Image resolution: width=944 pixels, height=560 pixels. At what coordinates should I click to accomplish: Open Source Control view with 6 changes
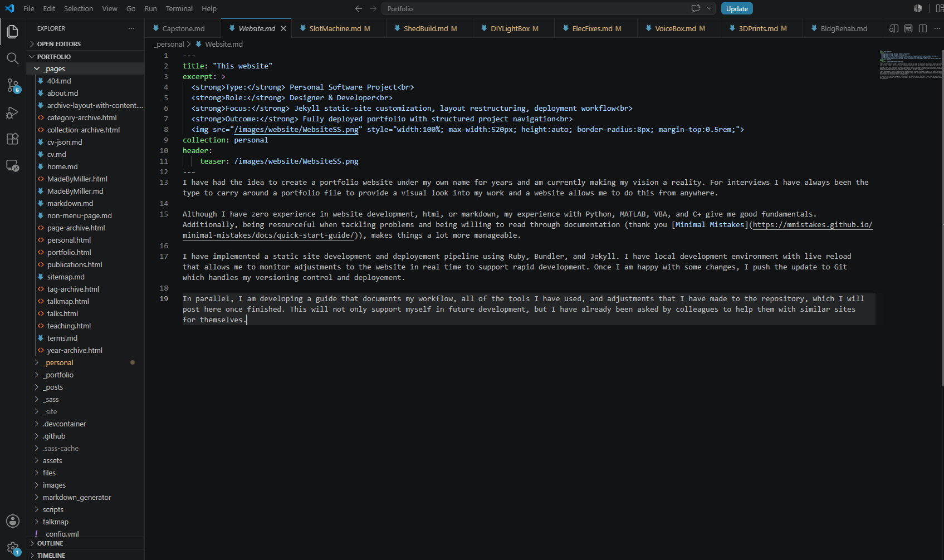(12, 85)
